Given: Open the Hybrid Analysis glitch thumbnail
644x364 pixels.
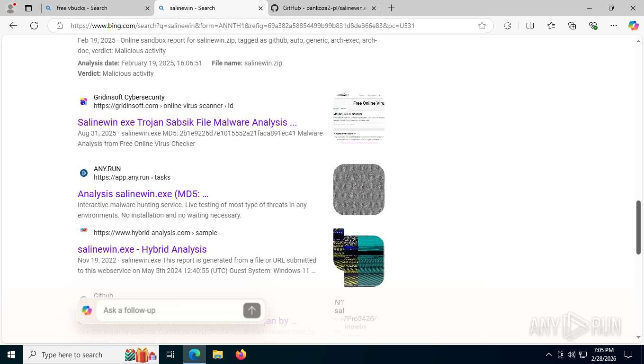Looking at the screenshot, I should [x=359, y=257].
